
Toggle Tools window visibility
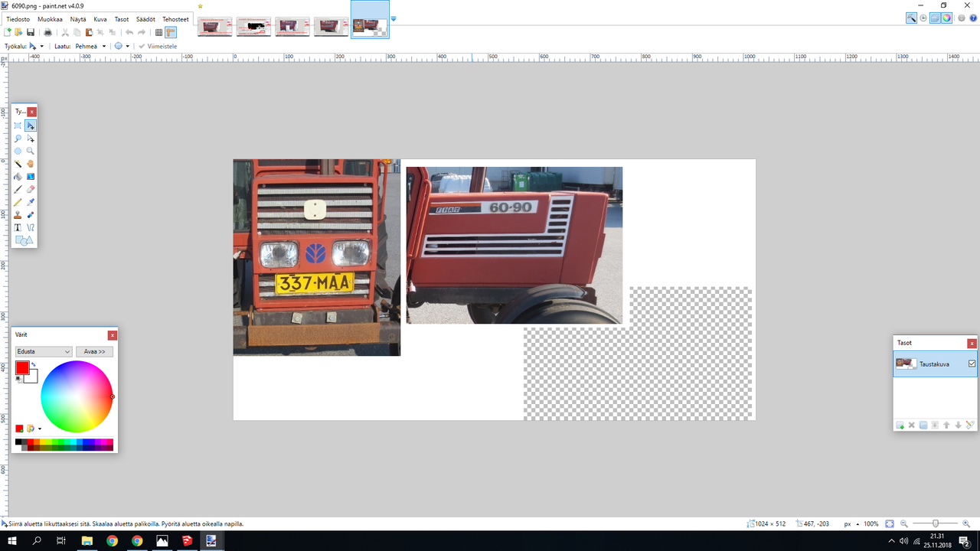(911, 18)
